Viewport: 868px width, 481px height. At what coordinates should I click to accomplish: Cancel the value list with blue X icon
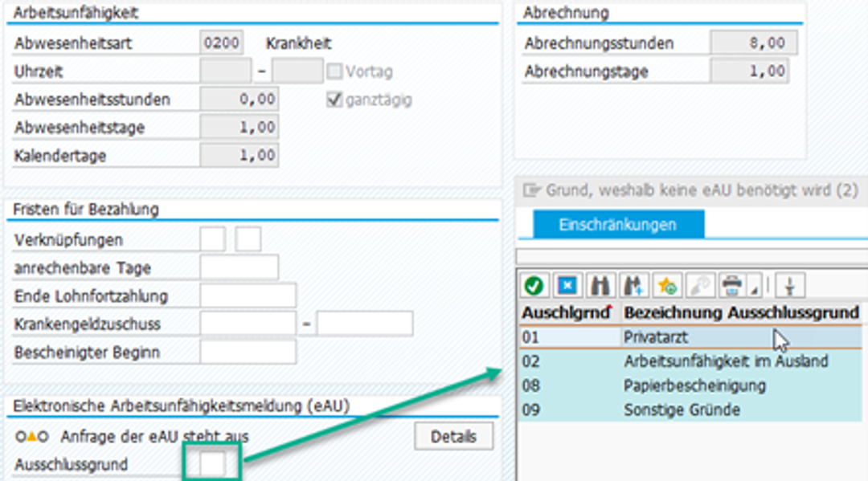[x=567, y=286]
